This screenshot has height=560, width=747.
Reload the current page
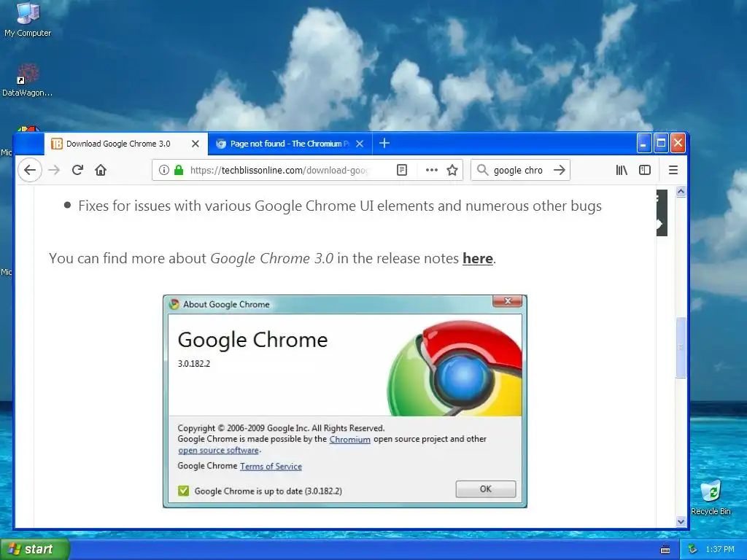tap(77, 170)
